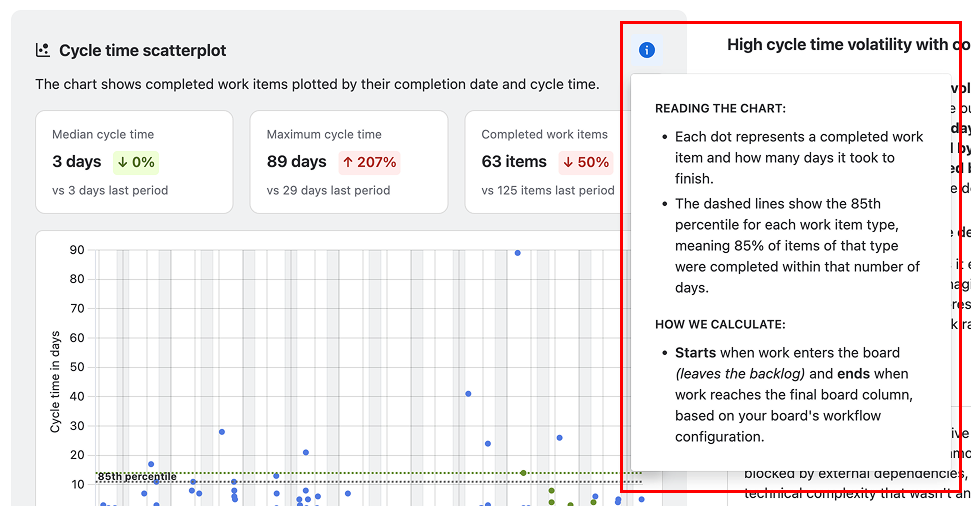
Task: Select the green dot at 14 days
Action: (x=523, y=473)
